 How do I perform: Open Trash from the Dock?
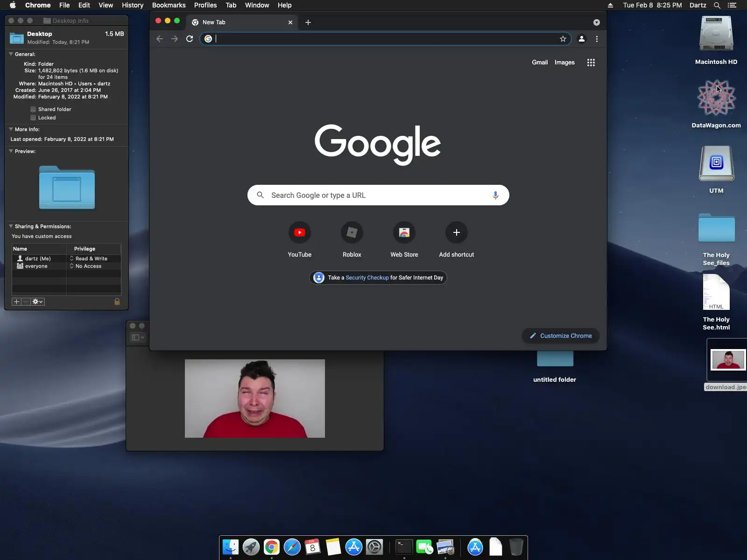(x=516, y=547)
